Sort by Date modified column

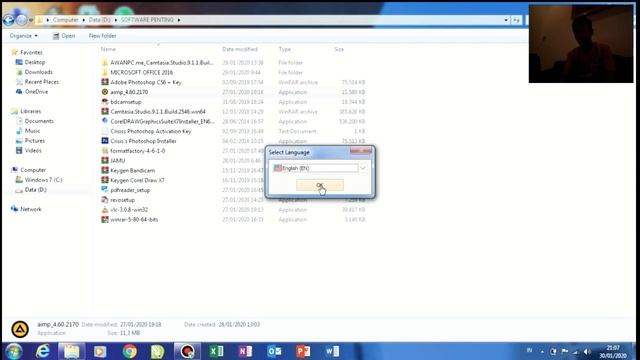point(240,49)
